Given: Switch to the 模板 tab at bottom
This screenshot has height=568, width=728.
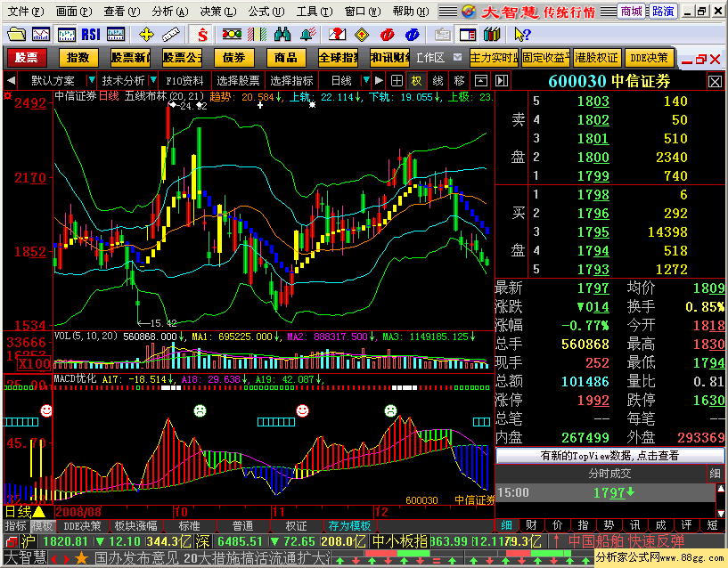Looking at the screenshot, I should (42, 526).
